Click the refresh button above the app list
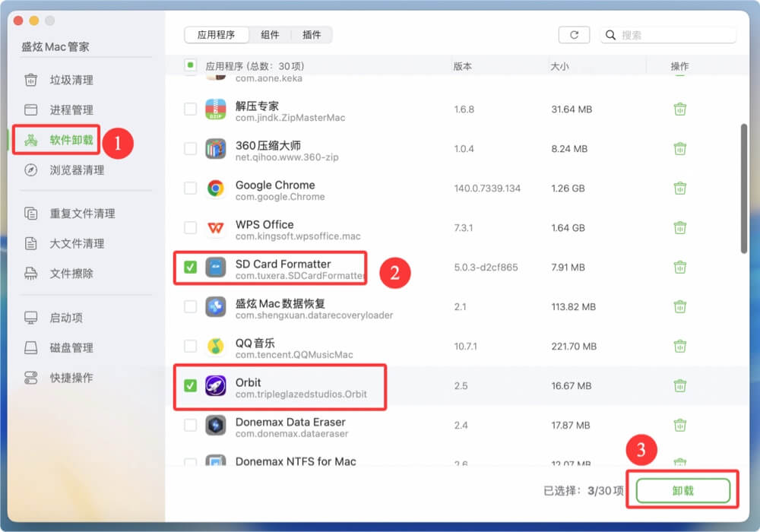Image resolution: width=760 pixels, height=532 pixels. (x=575, y=34)
